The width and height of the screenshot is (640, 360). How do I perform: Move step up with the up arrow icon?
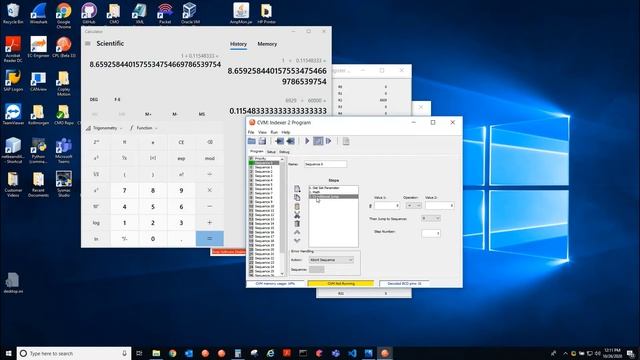[x=297, y=232]
